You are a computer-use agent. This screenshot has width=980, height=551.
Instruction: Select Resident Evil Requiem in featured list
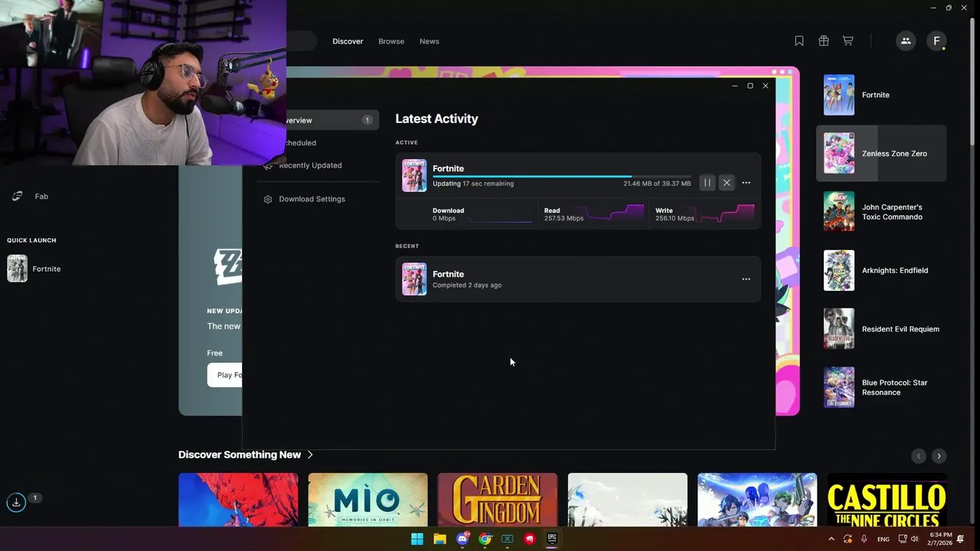tap(881, 329)
